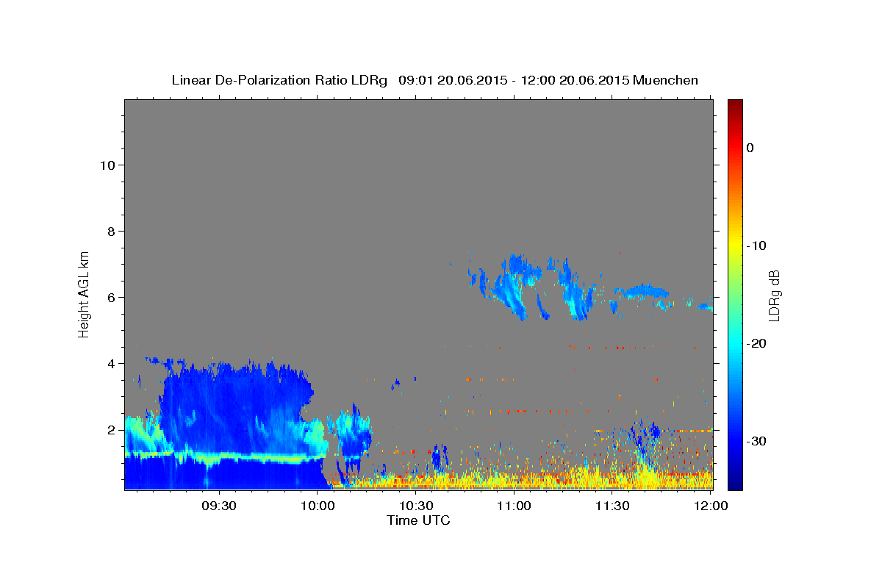Viewport: 882px width, 588px height.
Task: Click the '09:30' time tick label
Action: [219, 506]
